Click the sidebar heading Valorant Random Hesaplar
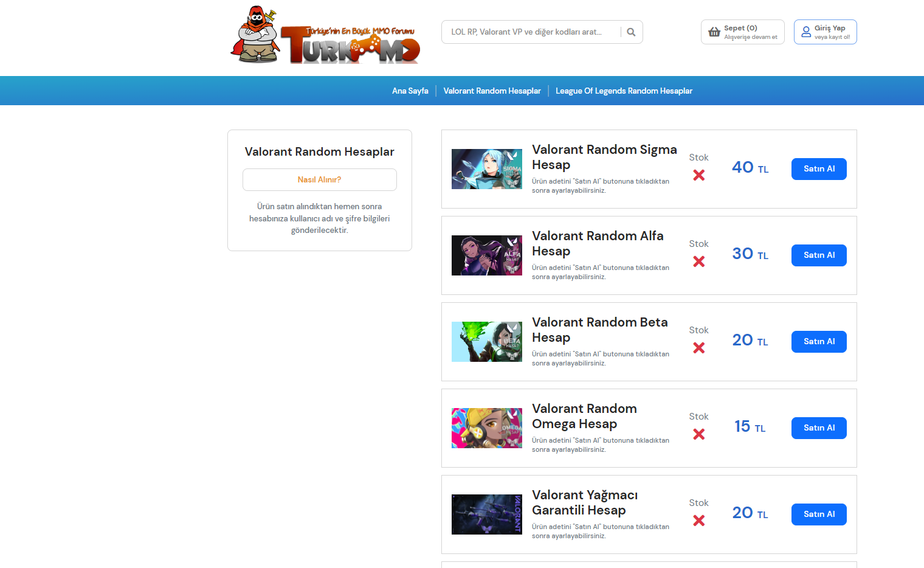924x568 pixels. click(320, 152)
